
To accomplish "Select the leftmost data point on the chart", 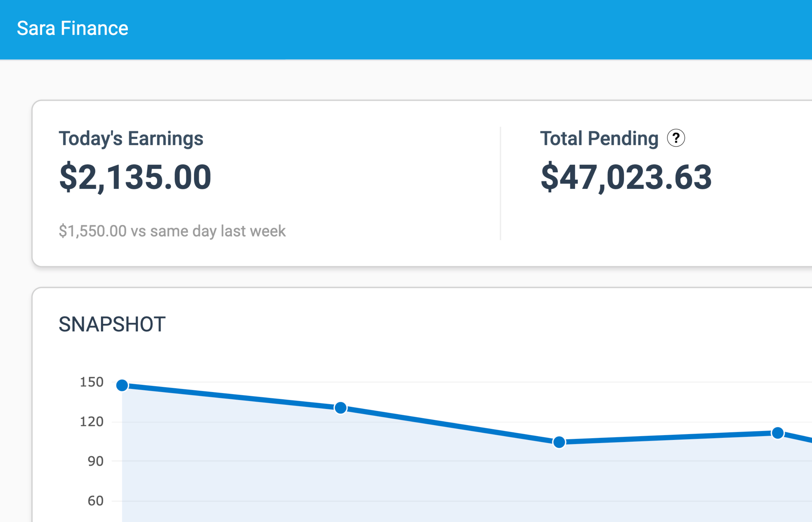I will 122,385.
